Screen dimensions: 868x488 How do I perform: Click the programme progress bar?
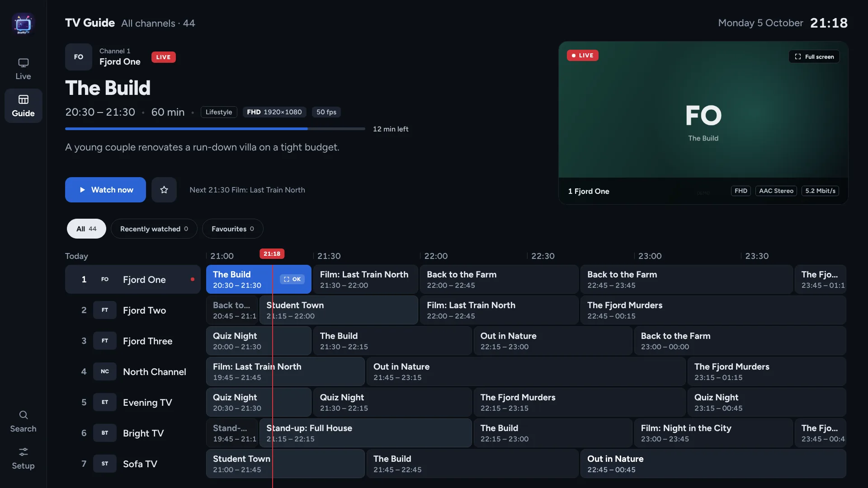(x=215, y=129)
